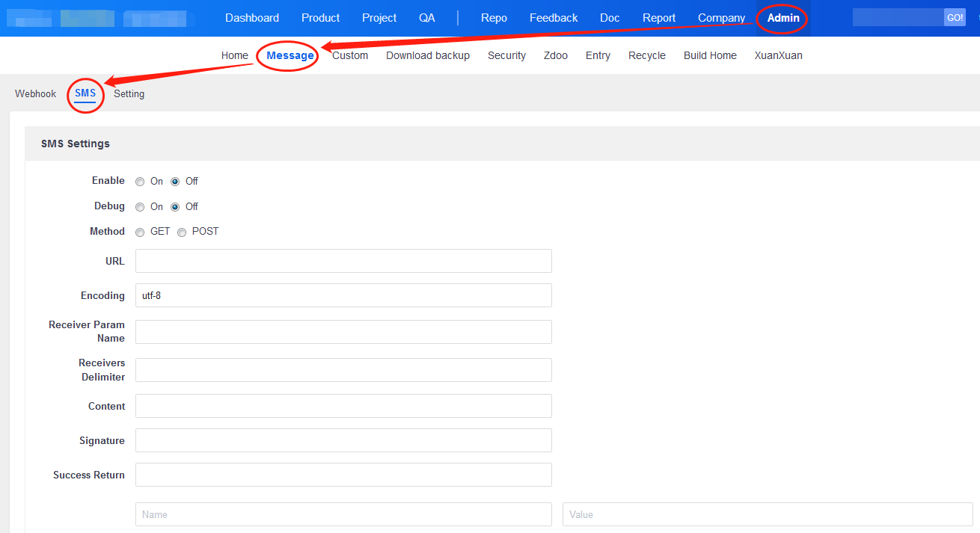
Task: Focus the Signature input field
Action: coord(343,440)
